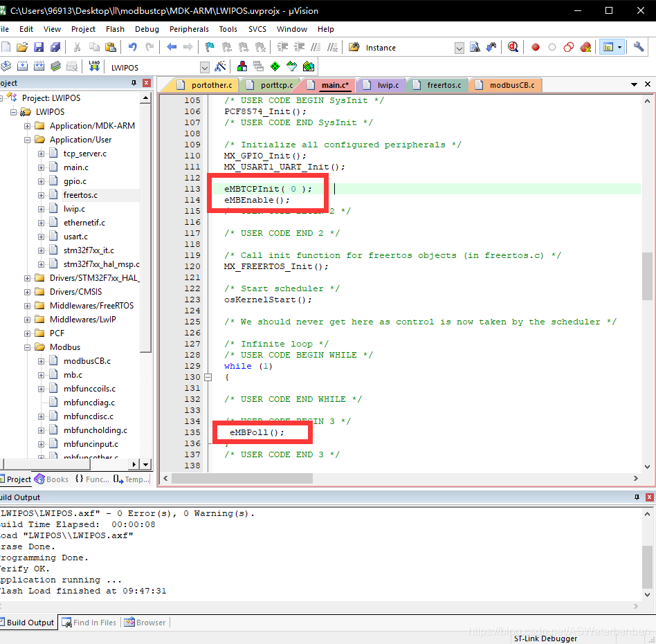656x644 pixels.
Task: Open the SVCS menu
Action: point(257,29)
